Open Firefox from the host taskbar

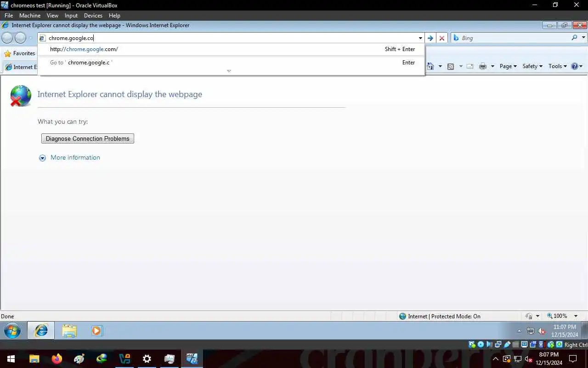57,359
